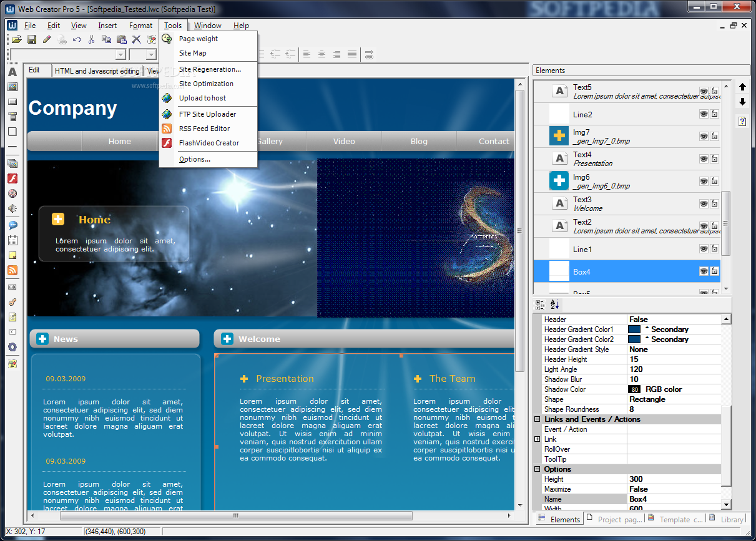Switch to Library tab at bottom
756x541 pixels.
[727, 519]
